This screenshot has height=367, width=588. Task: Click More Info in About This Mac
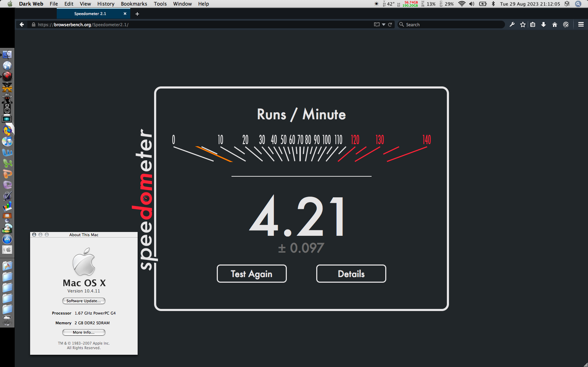84,332
